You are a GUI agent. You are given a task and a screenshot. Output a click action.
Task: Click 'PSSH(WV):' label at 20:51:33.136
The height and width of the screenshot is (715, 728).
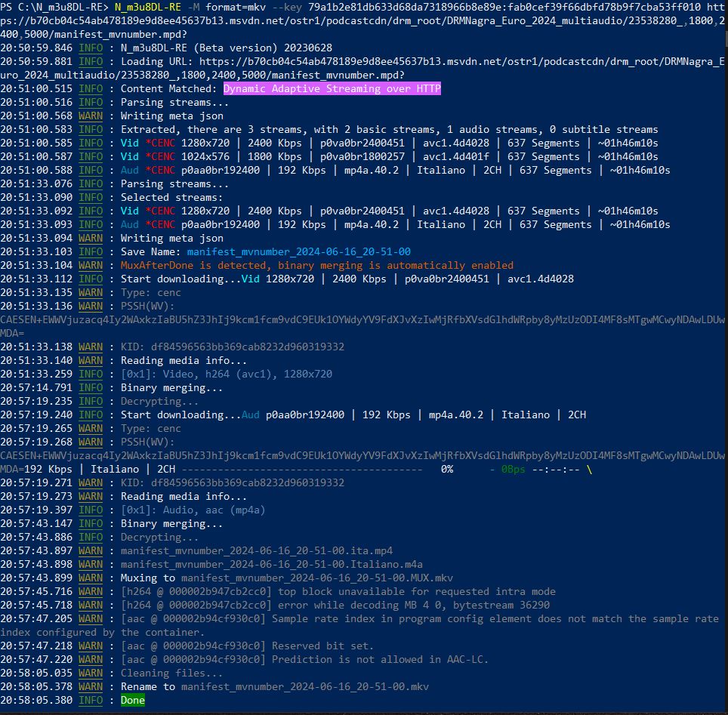(x=148, y=306)
